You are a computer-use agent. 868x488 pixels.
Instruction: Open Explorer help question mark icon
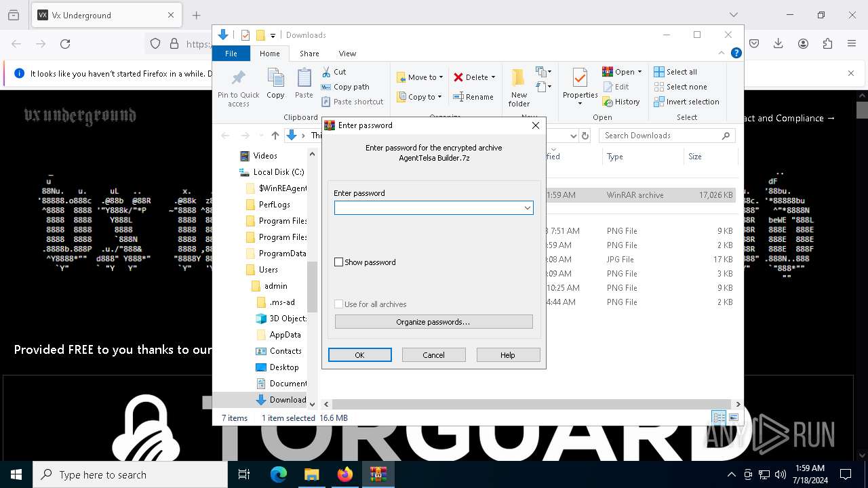tap(736, 53)
